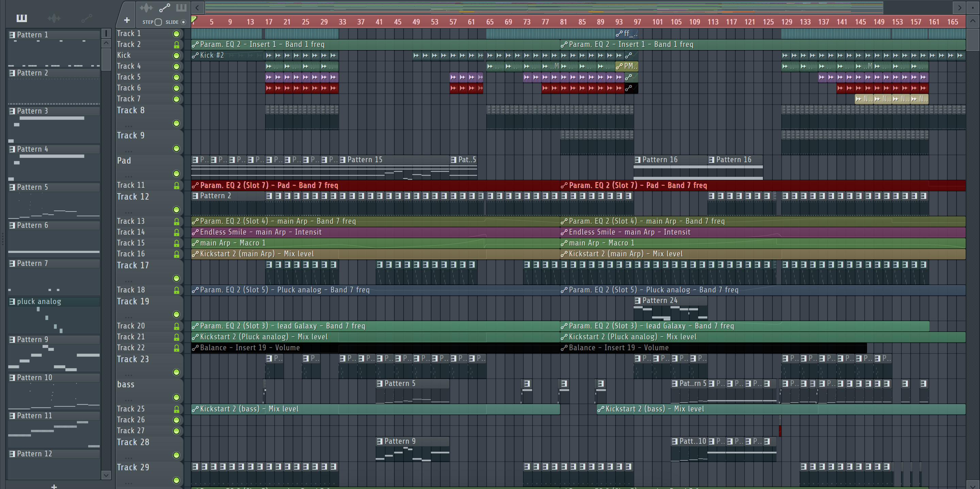Click the add pattern plus below picker
980x489 pixels.
(x=54, y=486)
